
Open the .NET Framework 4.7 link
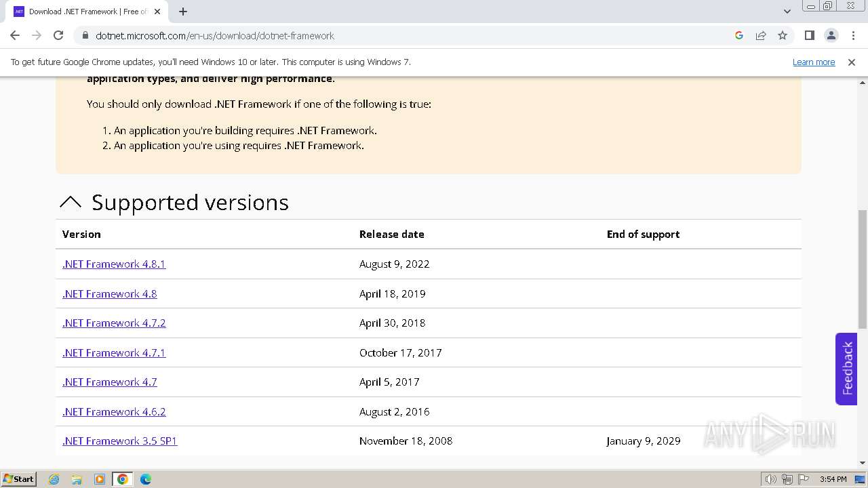109,382
